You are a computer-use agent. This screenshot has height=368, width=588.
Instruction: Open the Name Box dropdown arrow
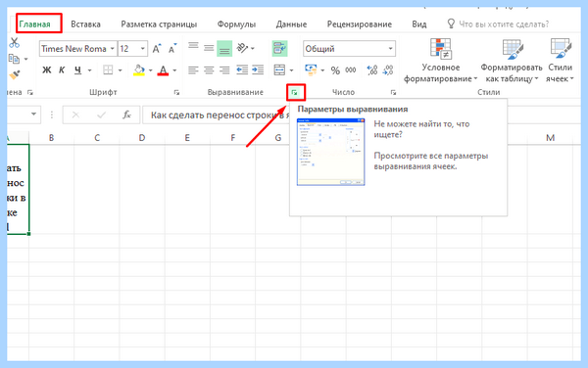[x=33, y=115]
